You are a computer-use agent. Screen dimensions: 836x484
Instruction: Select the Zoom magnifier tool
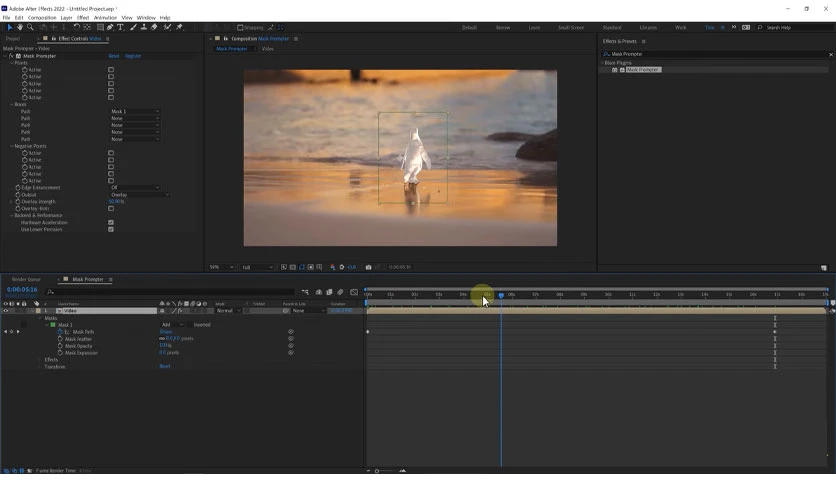(30, 27)
